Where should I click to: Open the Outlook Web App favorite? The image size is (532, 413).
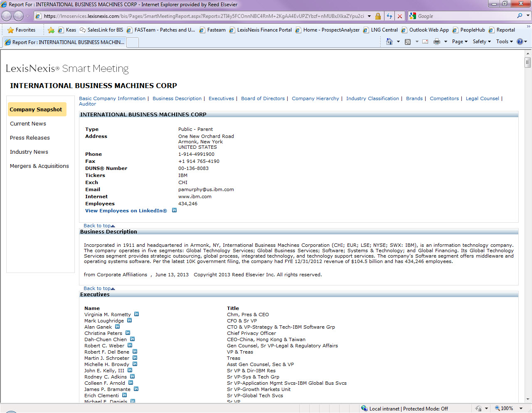click(425, 30)
